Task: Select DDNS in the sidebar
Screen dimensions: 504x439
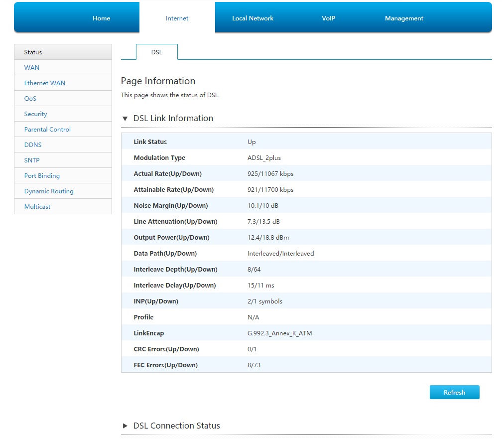Action: coord(33,145)
